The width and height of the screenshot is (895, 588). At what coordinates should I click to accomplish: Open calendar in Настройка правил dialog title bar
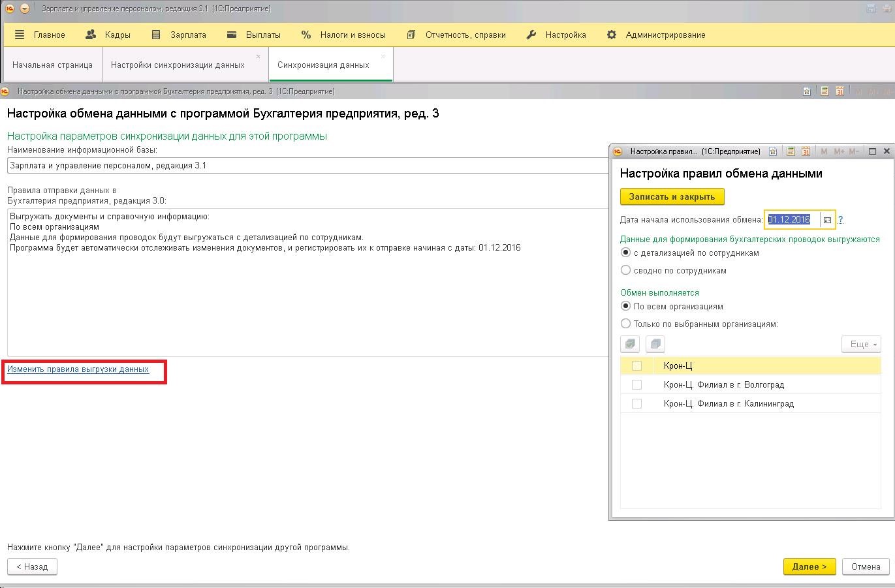click(806, 151)
